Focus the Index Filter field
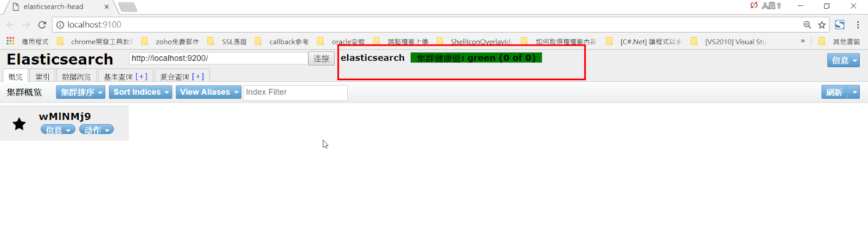 click(x=295, y=92)
